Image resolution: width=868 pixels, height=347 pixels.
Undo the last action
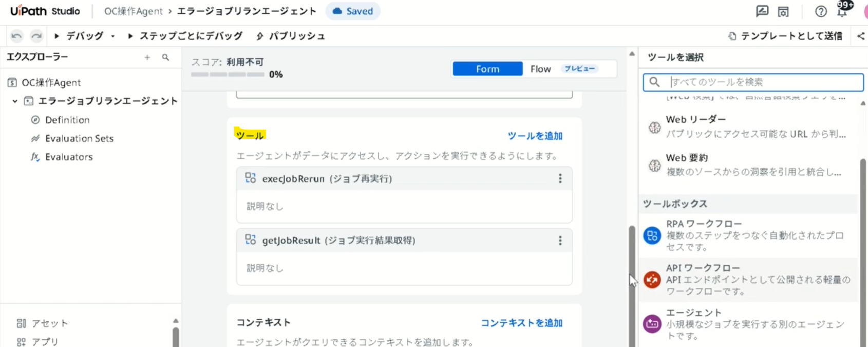[x=16, y=36]
